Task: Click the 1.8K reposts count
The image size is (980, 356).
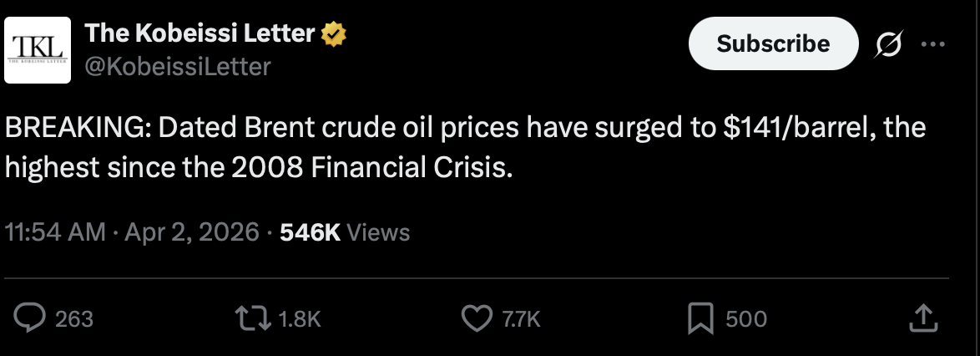Action: click(x=300, y=319)
